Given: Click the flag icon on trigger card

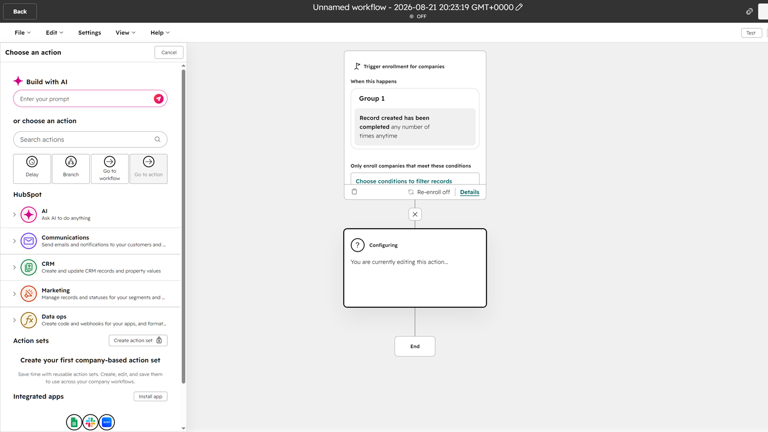Looking at the screenshot, I should [x=357, y=66].
